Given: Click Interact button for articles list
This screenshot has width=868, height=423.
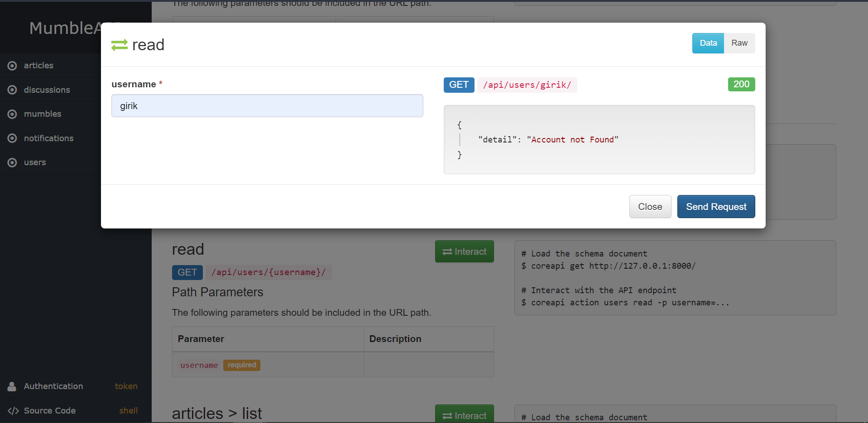Looking at the screenshot, I should 464,414.
